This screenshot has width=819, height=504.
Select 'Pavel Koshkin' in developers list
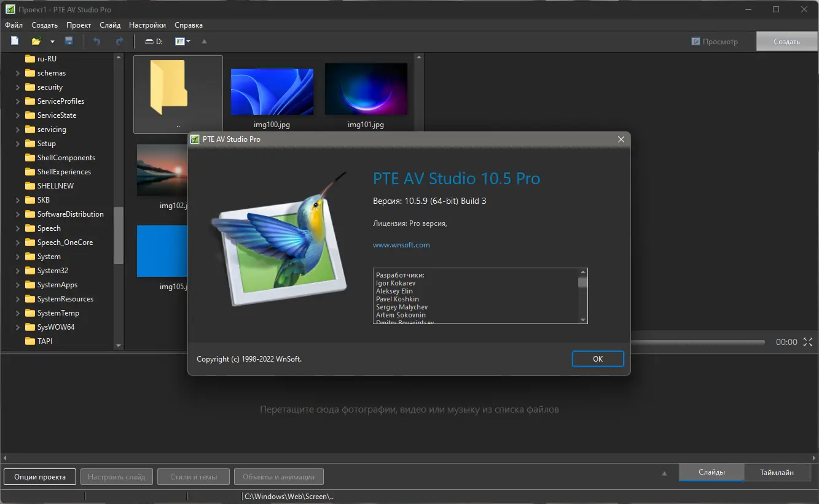coord(398,299)
